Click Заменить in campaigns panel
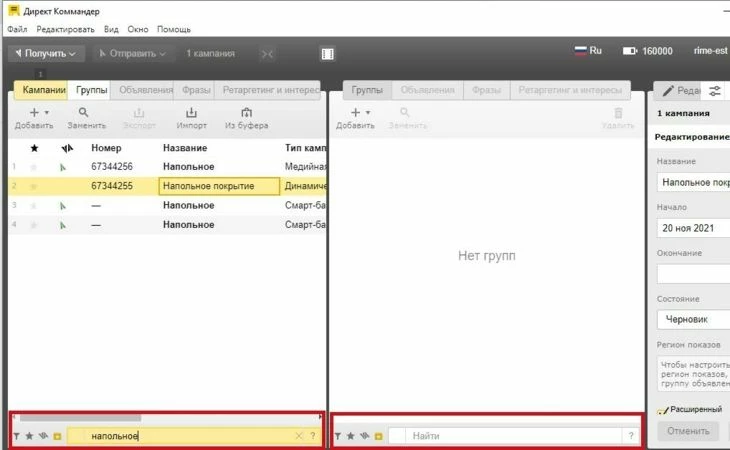Screen dimensions: 730x450 [87, 118]
